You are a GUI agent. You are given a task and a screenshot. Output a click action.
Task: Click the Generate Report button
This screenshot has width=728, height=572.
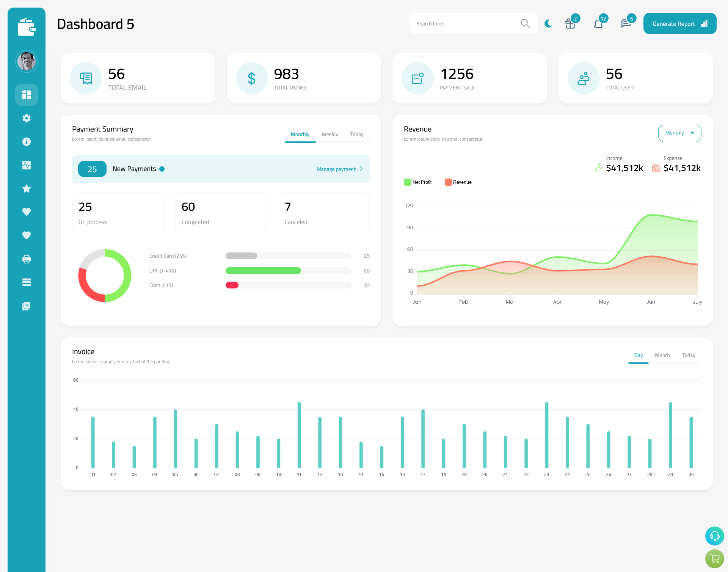point(679,23)
